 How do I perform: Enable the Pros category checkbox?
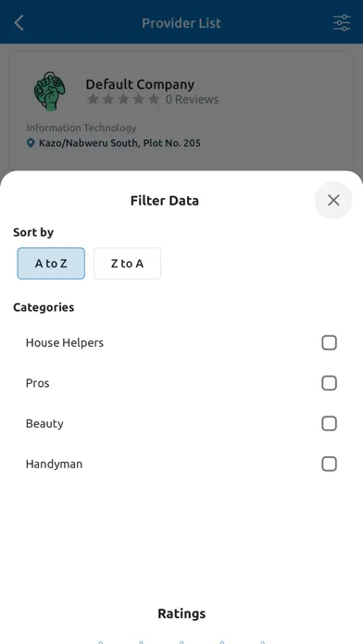[329, 383]
